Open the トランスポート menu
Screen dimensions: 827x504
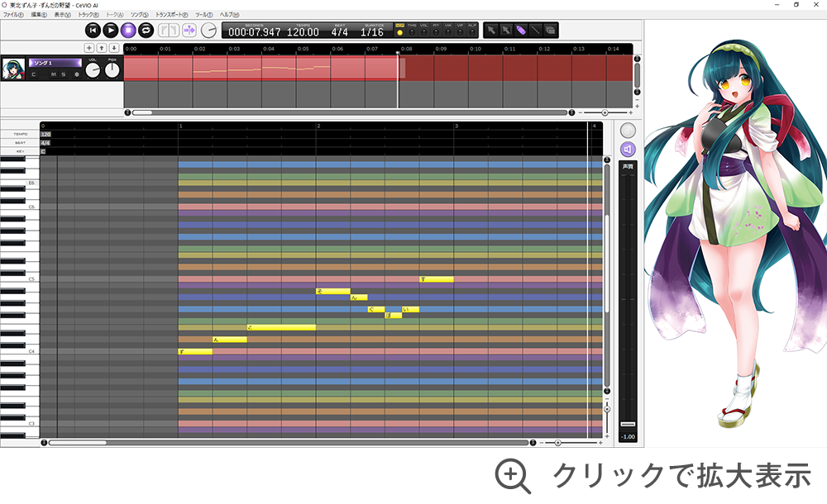point(171,15)
